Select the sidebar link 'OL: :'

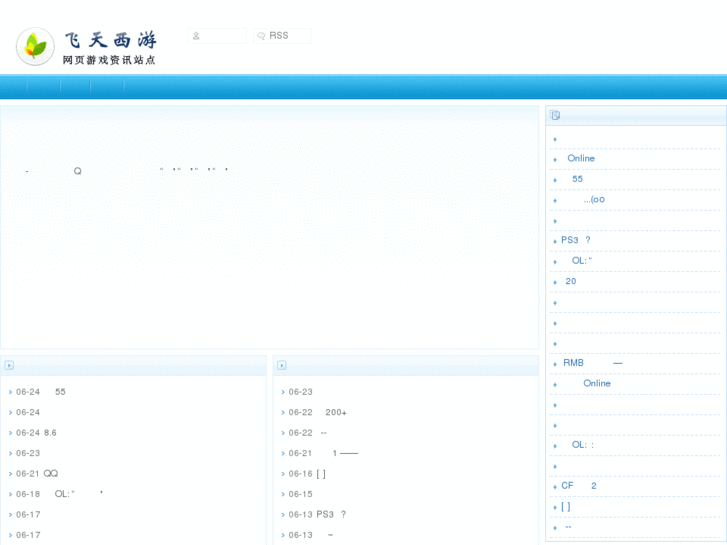pyautogui.click(x=583, y=445)
